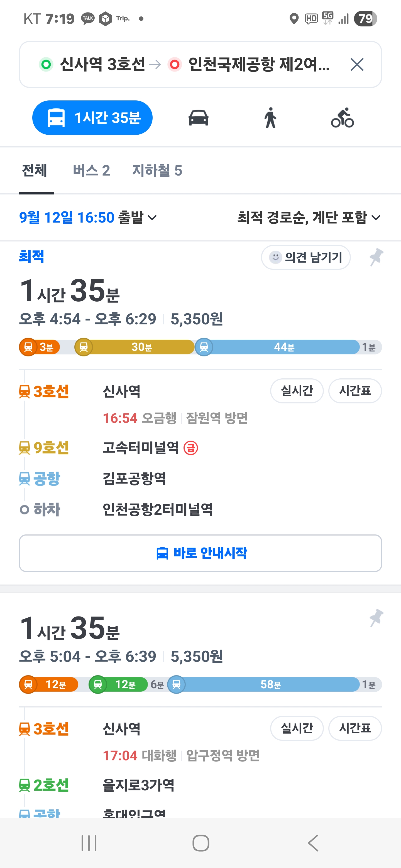
Task: Select the walking route icon
Action: click(270, 118)
